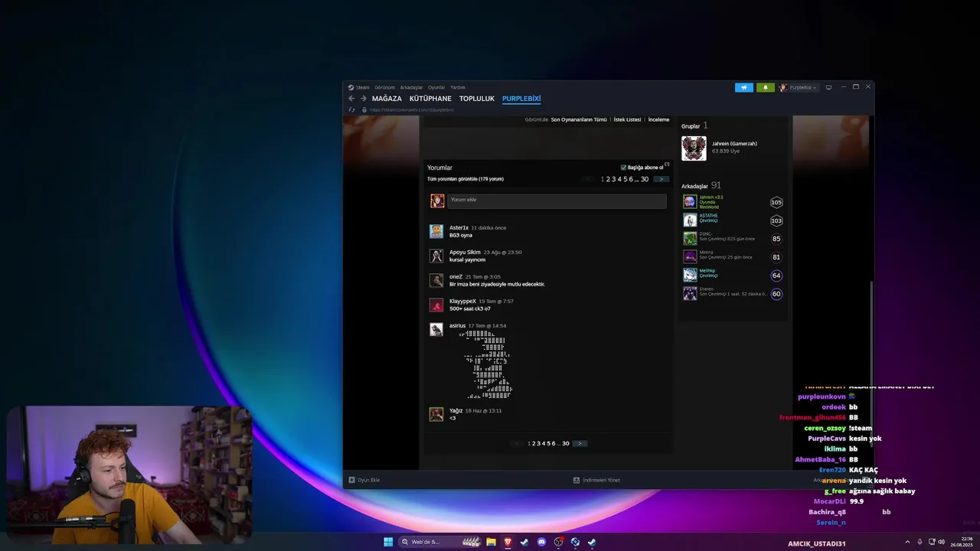980x551 pixels.
Task: Click the level 60 badge
Action: coord(776,294)
